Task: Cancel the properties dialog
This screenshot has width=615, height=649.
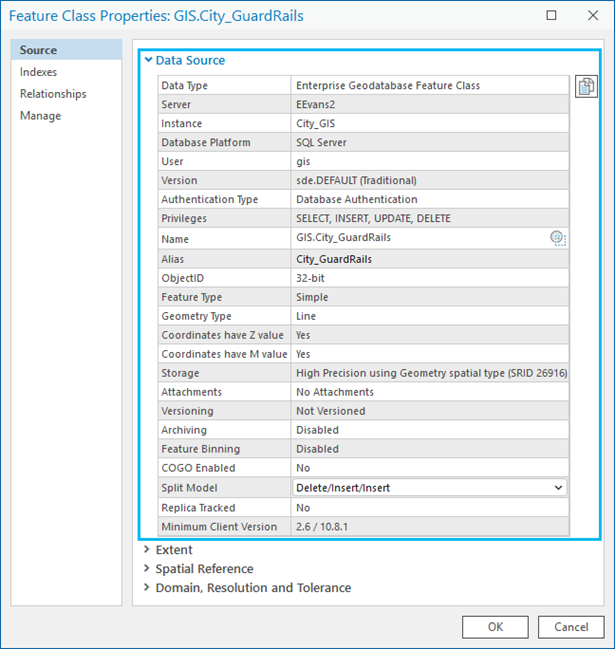Action: coord(571,627)
